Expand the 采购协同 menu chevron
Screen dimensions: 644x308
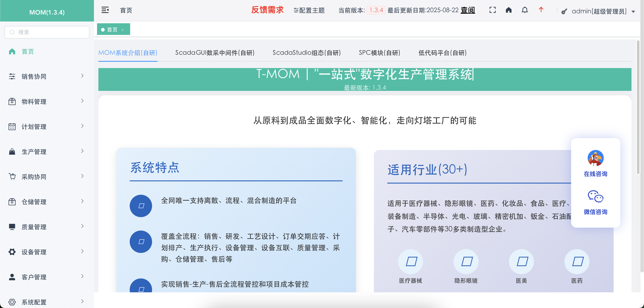pyautogui.click(x=82, y=176)
